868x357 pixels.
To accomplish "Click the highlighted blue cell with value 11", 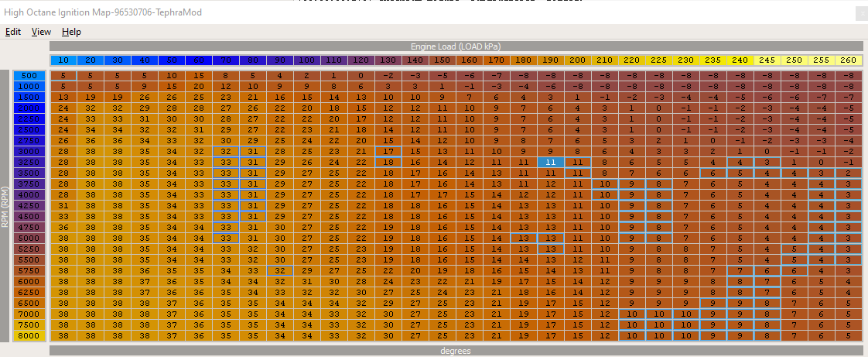I will point(550,163).
